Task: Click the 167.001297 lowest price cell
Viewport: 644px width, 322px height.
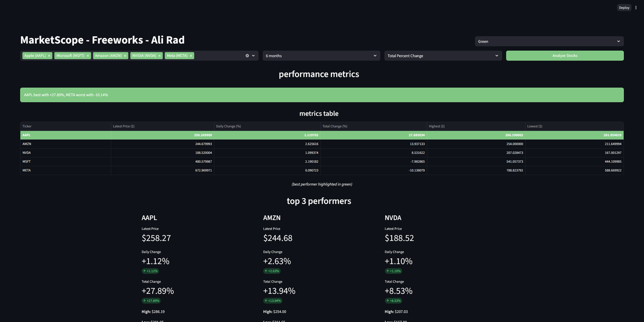Action: (574, 153)
